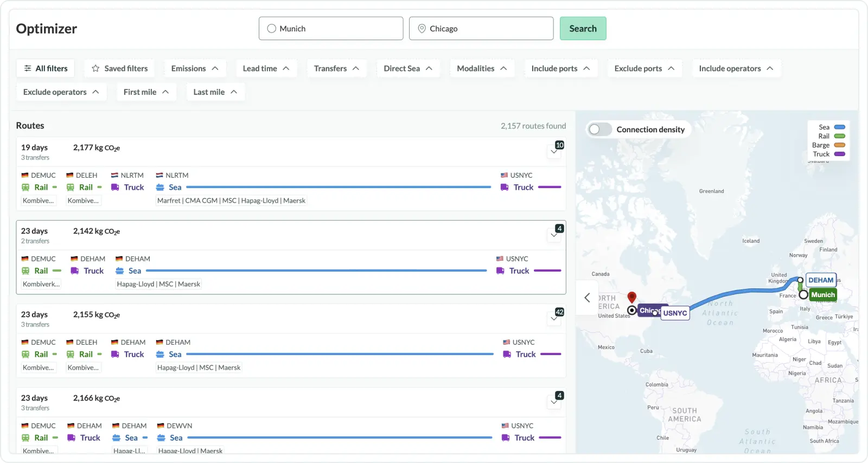Expand the Modalities filter dropdown
868x463 pixels.
(482, 68)
